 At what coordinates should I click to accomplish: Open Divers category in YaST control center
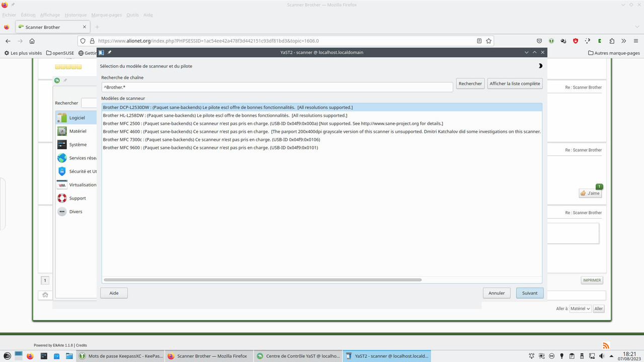coord(76,212)
